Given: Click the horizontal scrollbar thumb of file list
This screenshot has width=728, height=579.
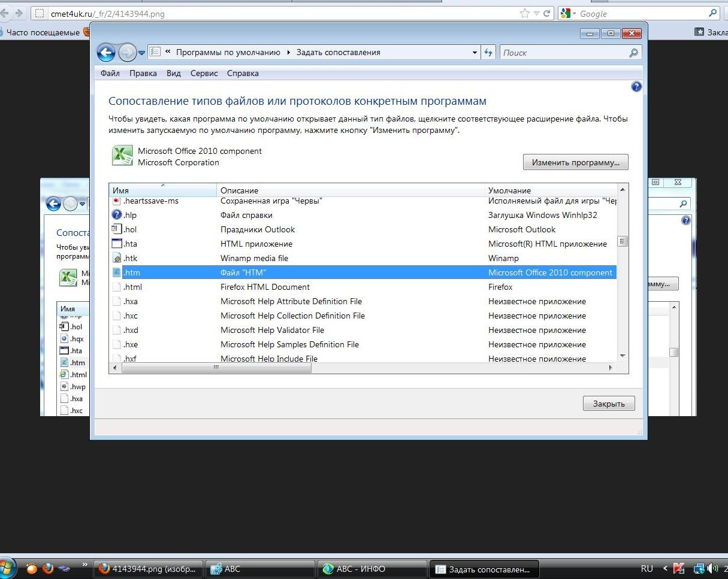Looking at the screenshot, I should pos(216,368).
